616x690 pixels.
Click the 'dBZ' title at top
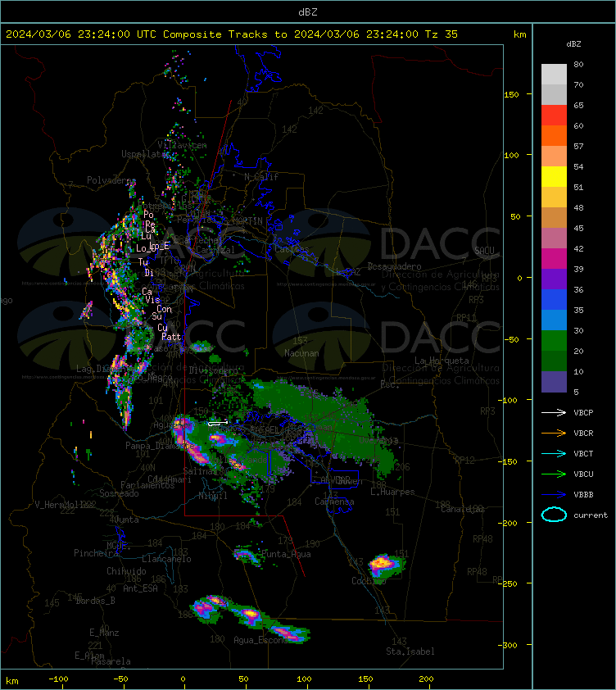tap(307, 12)
